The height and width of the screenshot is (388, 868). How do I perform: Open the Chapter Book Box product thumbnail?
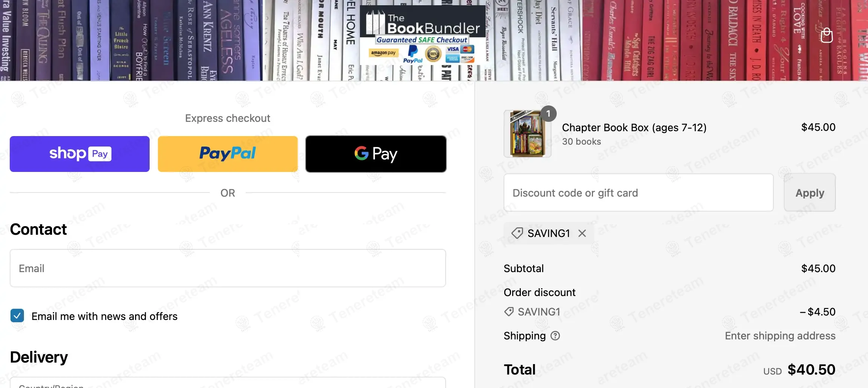pos(527,134)
